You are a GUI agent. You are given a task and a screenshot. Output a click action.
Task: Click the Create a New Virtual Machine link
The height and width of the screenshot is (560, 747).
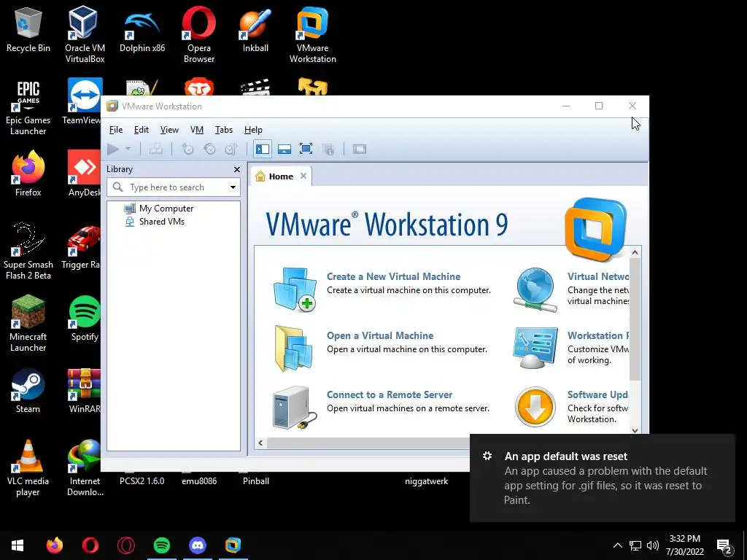click(393, 276)
